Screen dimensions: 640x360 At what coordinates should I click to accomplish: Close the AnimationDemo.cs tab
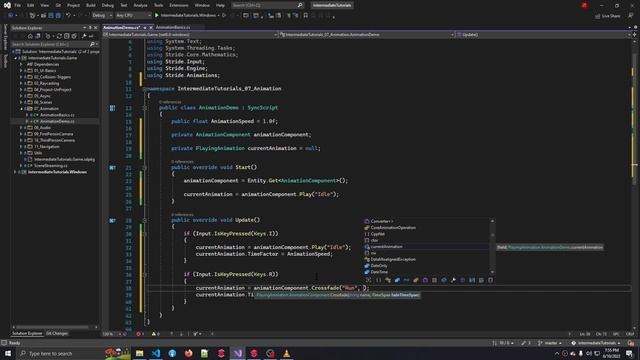point(151,27)
